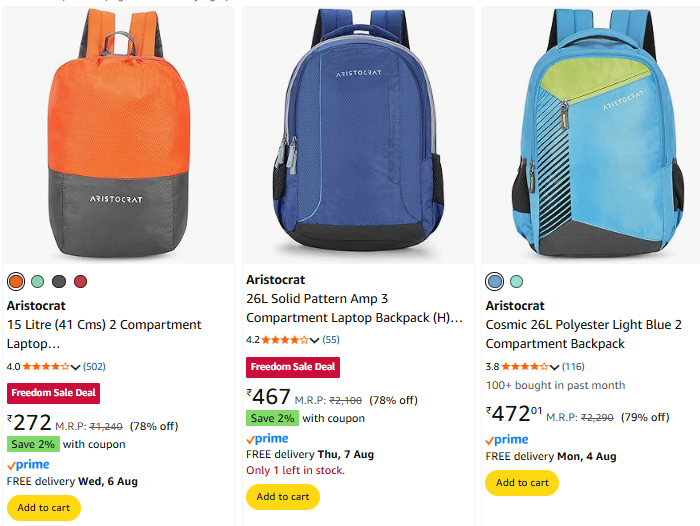
Task: Expand rating dropdown for 15 Litre backpack
Action: [75, 367]
